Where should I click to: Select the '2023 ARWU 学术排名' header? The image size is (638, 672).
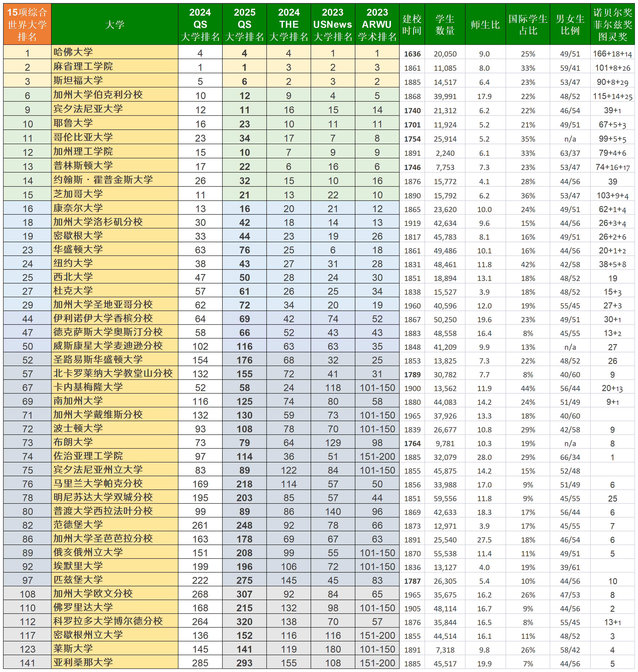click(377, 24)
